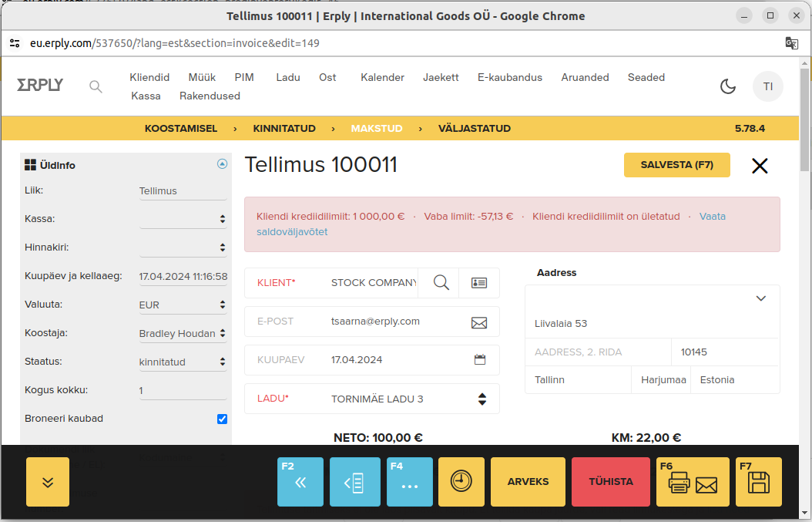Select the KINNITATUD status step
This screenshot has width=812, height=522.
(284, 129)
